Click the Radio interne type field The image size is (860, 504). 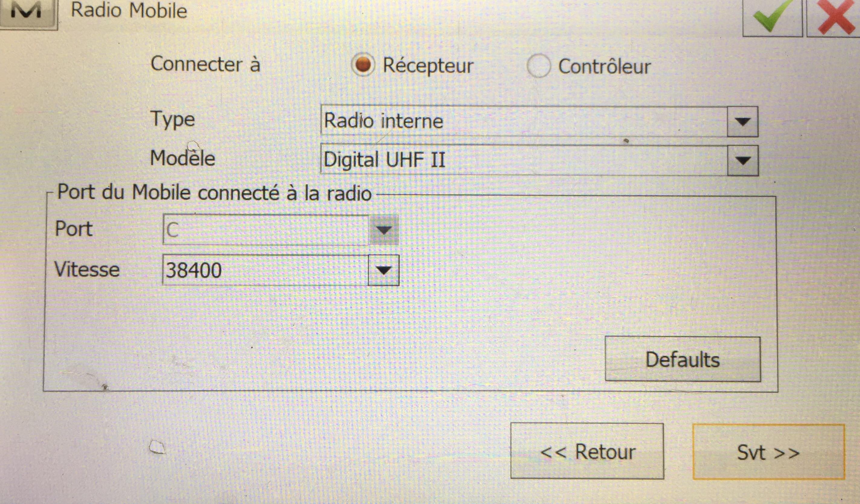(524, 121)
